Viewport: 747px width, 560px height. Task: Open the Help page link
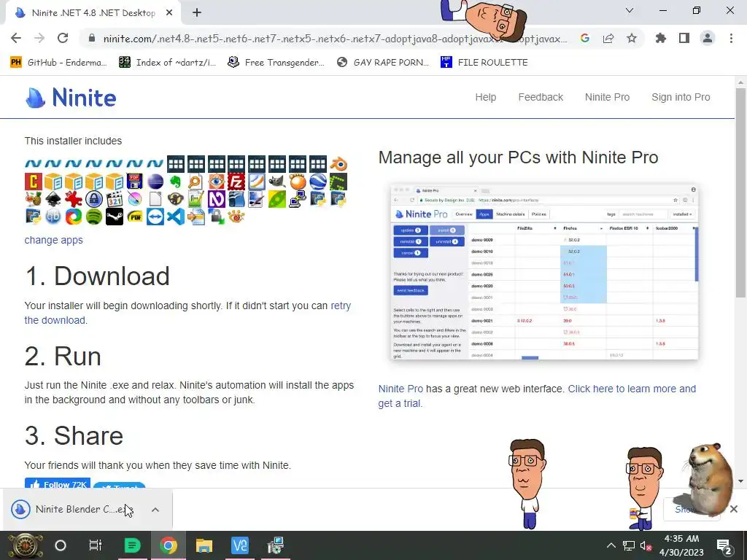tap(485, 97)
